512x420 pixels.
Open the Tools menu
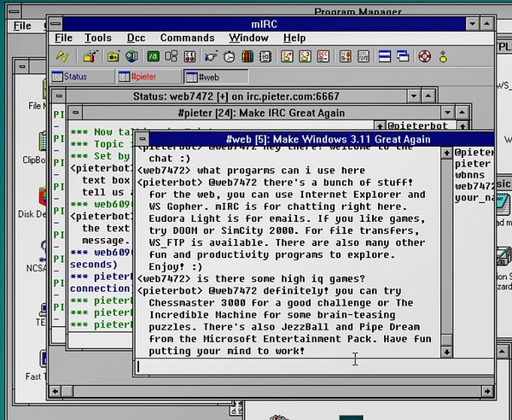(x=98, y=38)
